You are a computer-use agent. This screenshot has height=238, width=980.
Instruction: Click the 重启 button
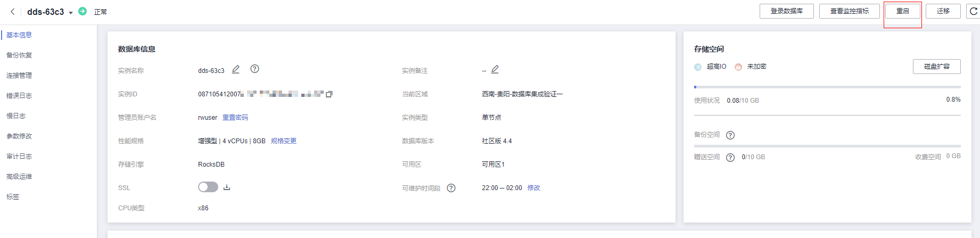click(x=903, y=11)
